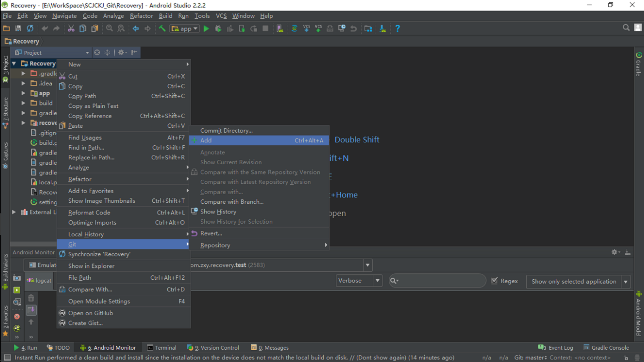The width and height of the screenshot is (644, 362).
Task: Select Add in the Git submenu
Action: click(x=259, y=140)
